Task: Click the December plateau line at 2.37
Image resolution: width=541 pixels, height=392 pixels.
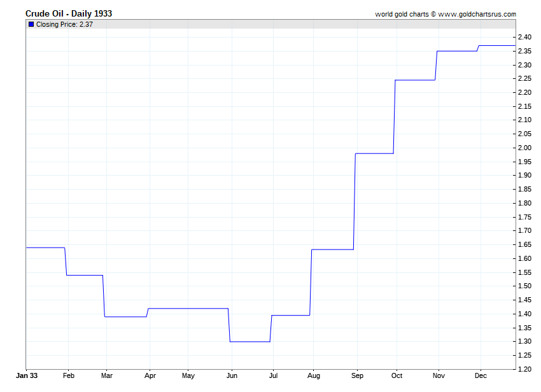Action: (497, 46)
